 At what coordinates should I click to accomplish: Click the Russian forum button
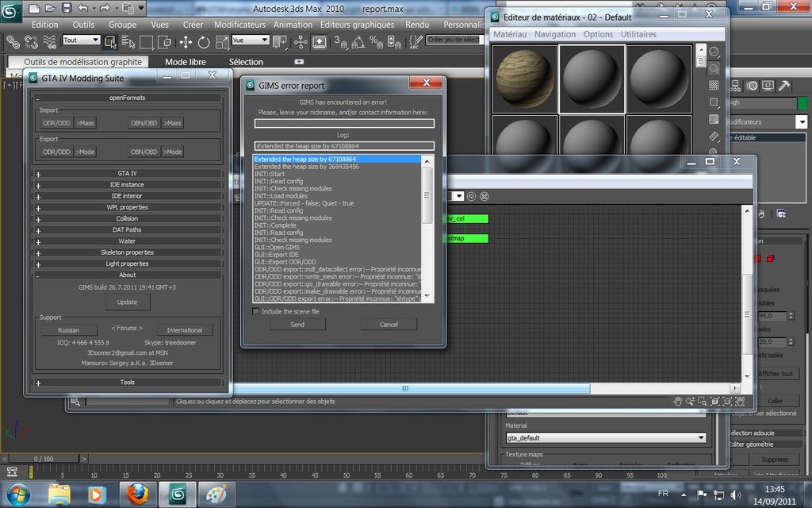point(69,329)
